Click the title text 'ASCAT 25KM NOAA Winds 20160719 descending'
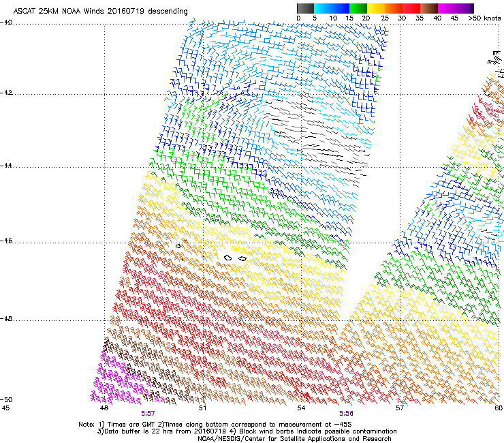504x443 pixels. pos(100,11)
